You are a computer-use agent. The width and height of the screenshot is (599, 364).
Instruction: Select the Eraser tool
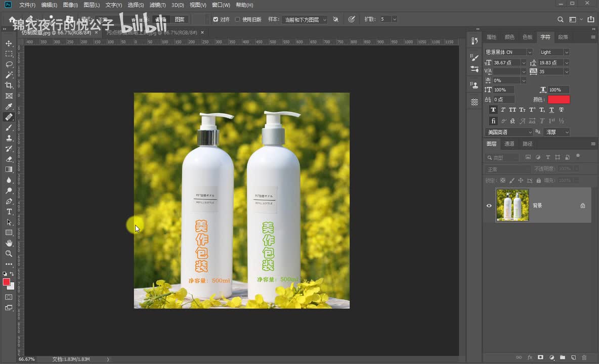(9, 159)
